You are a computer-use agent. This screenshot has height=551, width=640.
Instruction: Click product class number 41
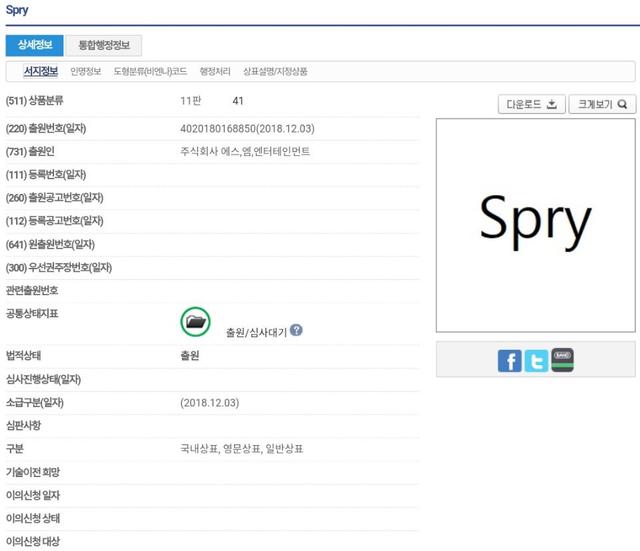click(x=238, y=101)
